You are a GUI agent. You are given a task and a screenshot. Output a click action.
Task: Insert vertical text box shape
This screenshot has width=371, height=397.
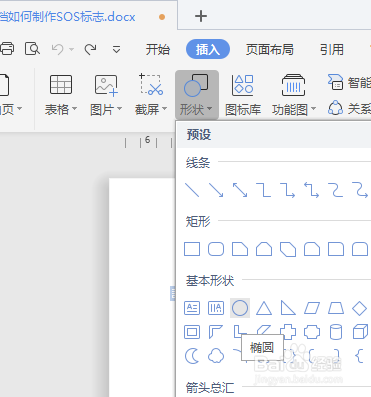click(x=216, y=308)
